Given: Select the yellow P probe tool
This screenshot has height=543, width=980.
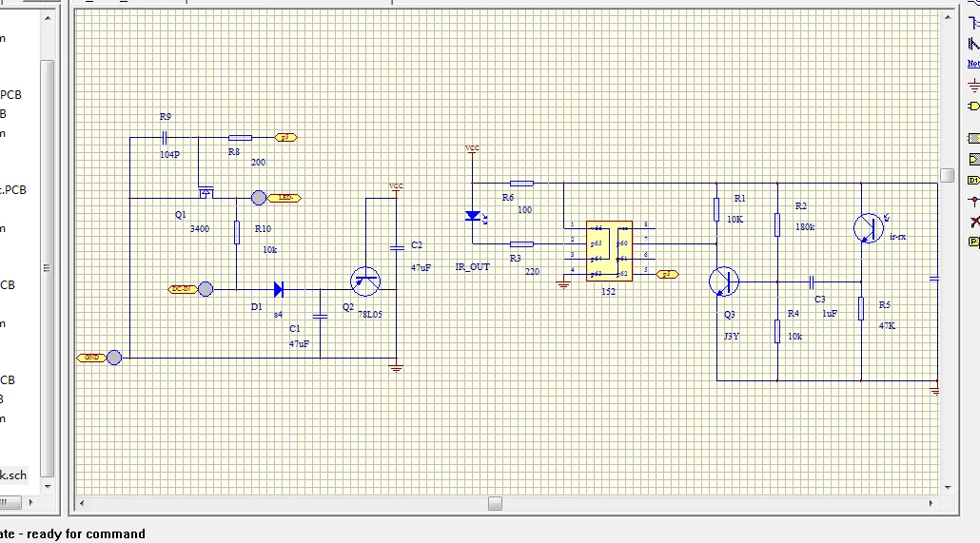Looking at the screenshot, I should pyautogui.click(x=973, y=242).
